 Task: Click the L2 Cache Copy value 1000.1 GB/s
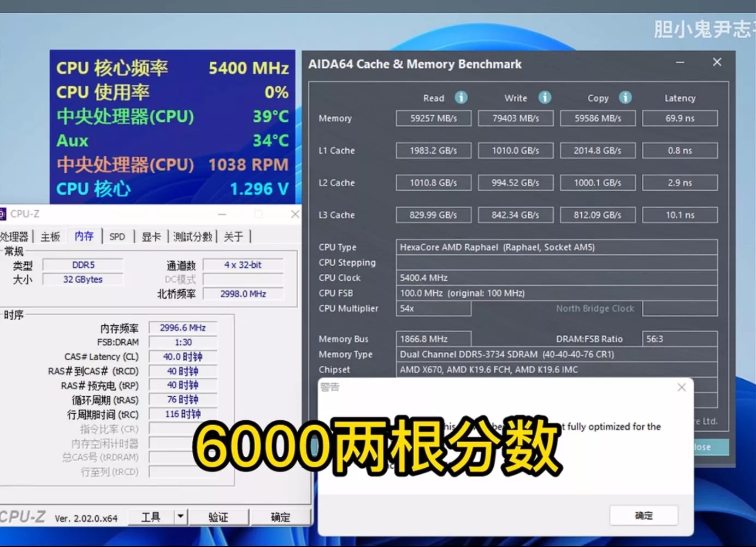598,183
